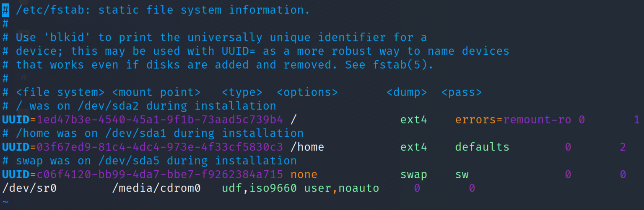
Task: Click the <dump> column header
Action: [407, 92]
